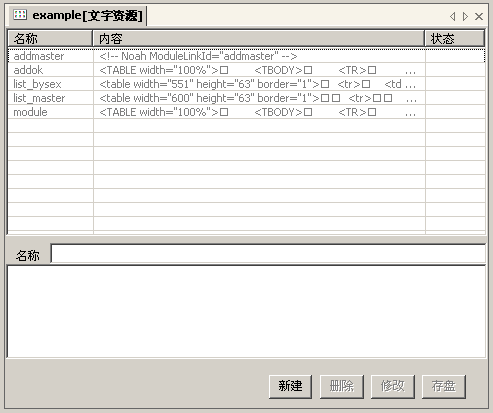Click the 状态 column header
Screen dimensions: 493x413
(455, 39)
